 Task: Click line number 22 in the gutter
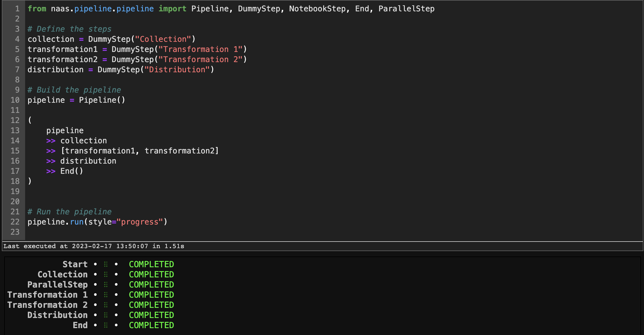15,222
